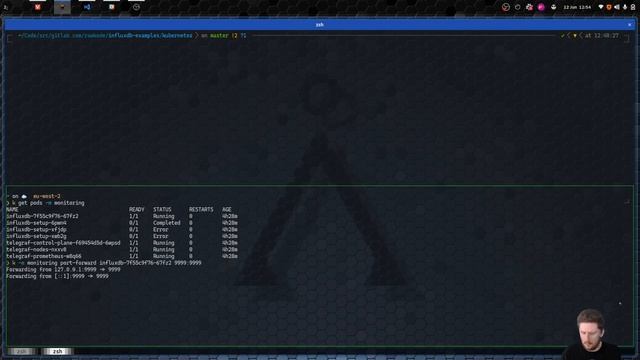Image resolution: width=640 pixels, height=360 pixels.
Task: Open the blue VS Code icon in top panel
Action: [x=87, y=7]
